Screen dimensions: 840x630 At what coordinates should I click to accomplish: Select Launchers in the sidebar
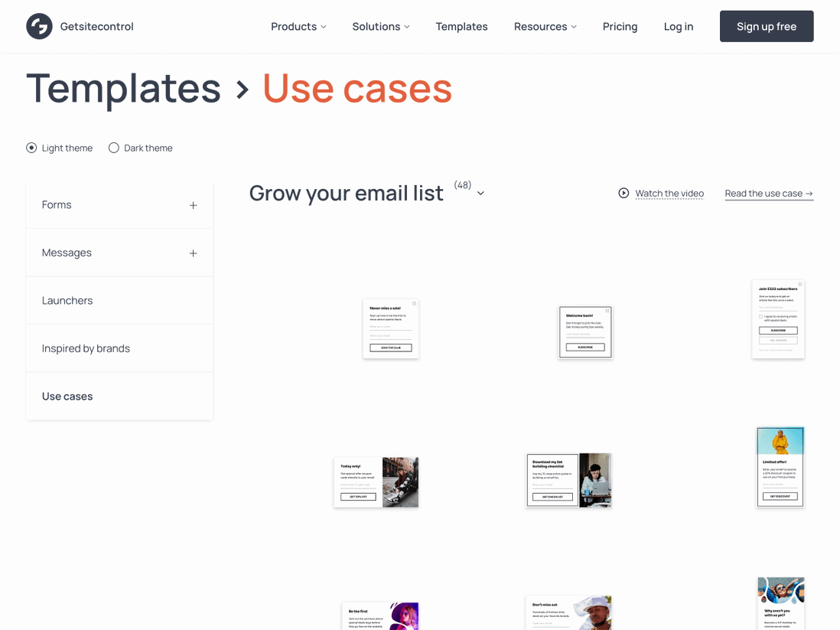click(x=67, y=300)
